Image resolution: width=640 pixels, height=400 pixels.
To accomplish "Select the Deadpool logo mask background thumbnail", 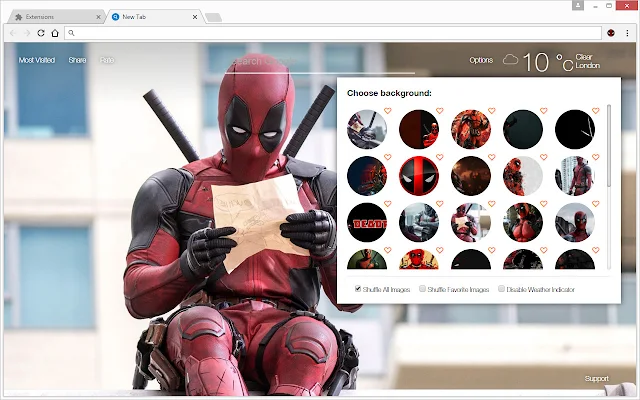I will (419, 176).
